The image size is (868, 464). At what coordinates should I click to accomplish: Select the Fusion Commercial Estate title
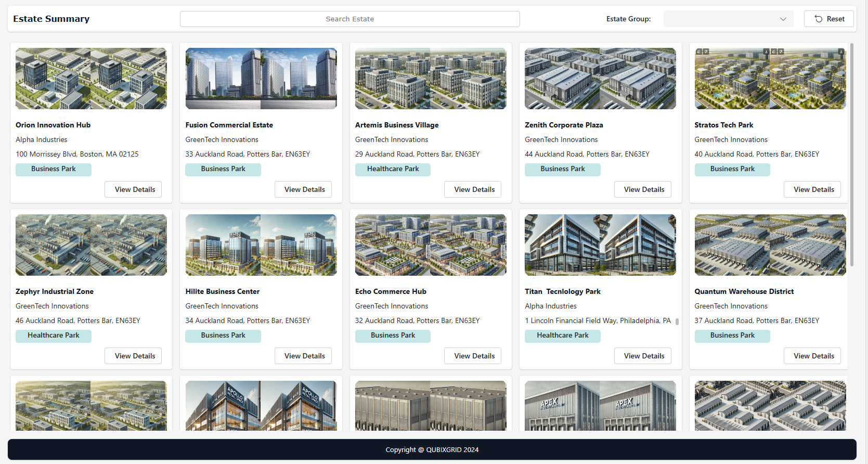[x=229, y=125]
